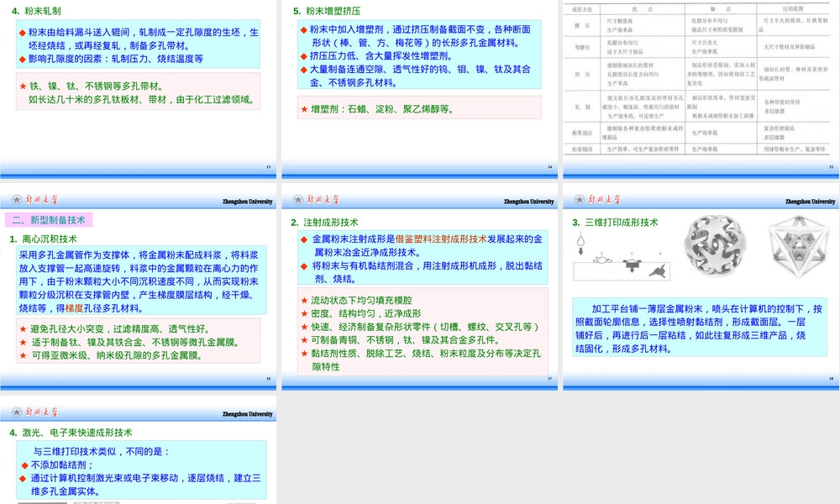Click the paragraph starting 加工平台铺一薄层金属粉末
Screen dimensions: 840x504
[699, 328]
